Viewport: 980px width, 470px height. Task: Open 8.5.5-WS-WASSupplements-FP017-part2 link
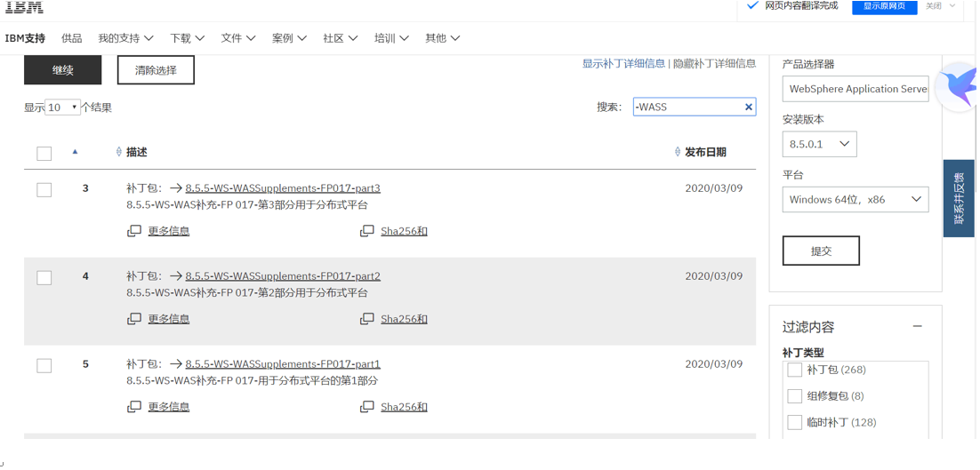pyautogui.click(x=283, y=276)
